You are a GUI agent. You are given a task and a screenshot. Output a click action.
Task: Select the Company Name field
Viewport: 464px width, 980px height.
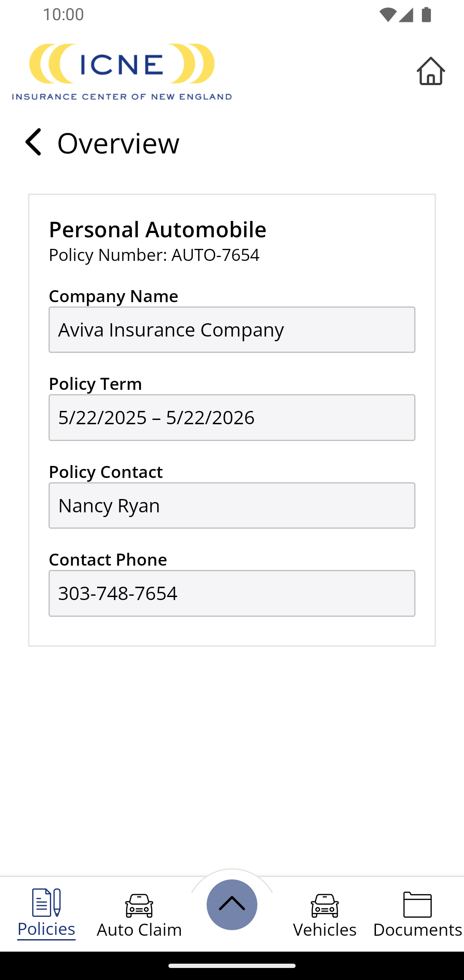[232, 330]
